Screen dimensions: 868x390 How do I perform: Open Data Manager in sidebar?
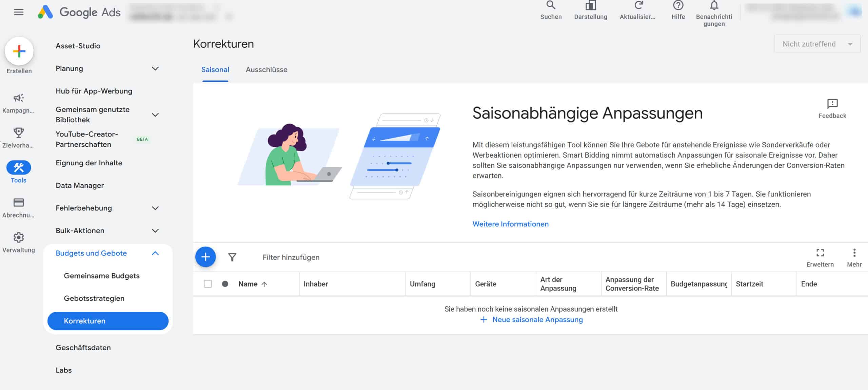click(x=80, y=185)
